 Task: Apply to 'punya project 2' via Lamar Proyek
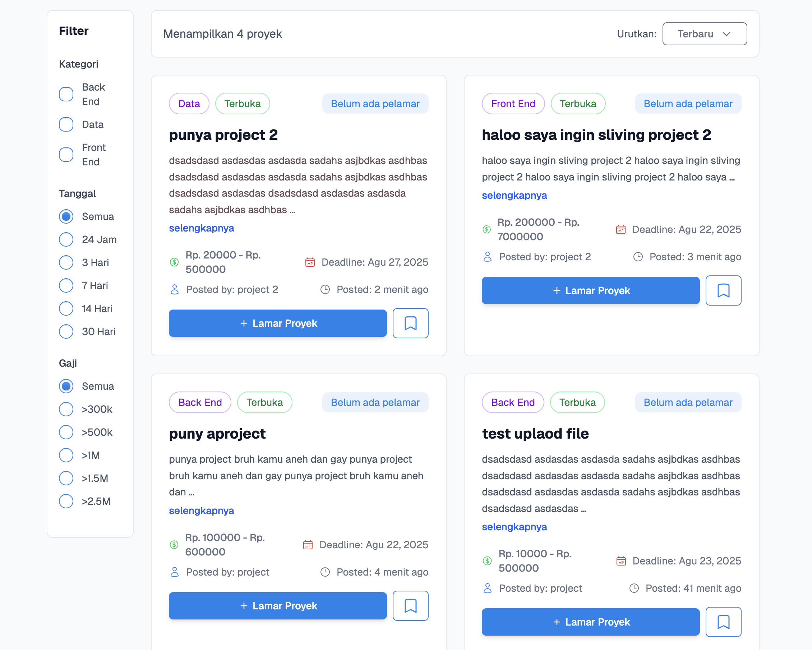point(278,323)
